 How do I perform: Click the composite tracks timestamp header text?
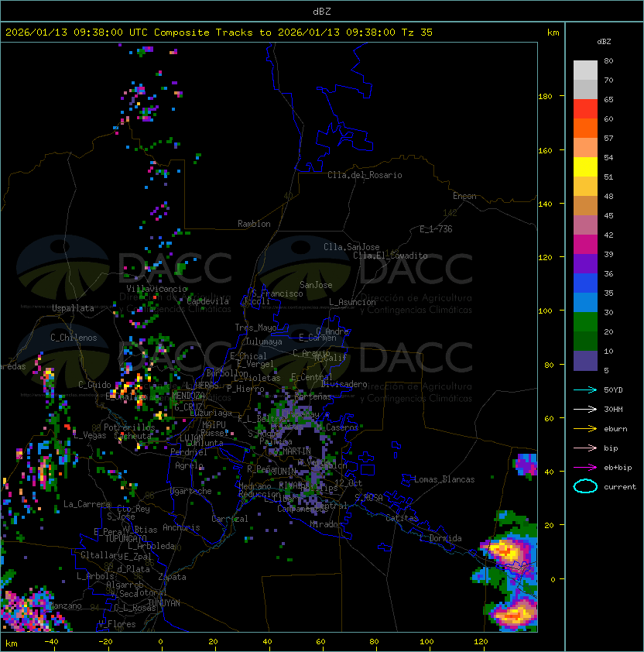point(219,33)
